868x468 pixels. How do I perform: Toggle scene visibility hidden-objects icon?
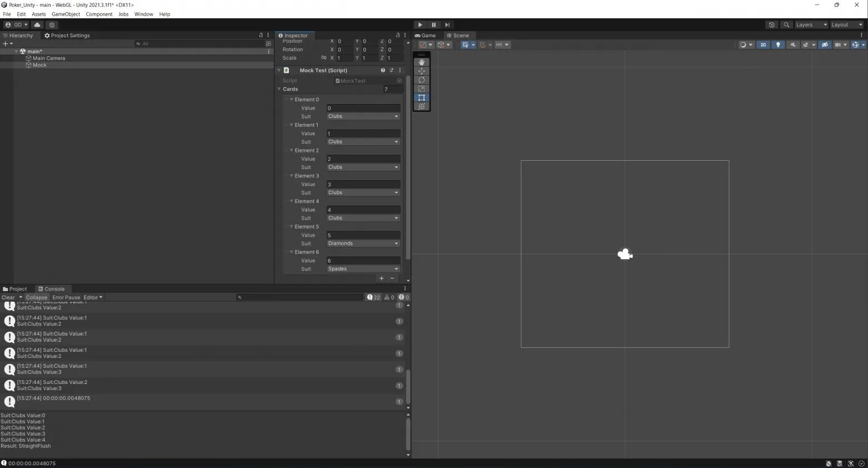tap(825, 45)
